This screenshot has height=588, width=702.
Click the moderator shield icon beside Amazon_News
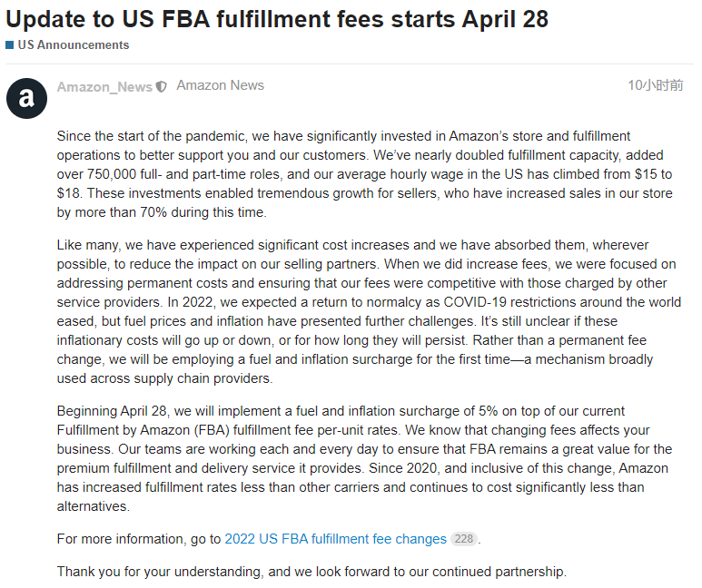pos(161,87)
